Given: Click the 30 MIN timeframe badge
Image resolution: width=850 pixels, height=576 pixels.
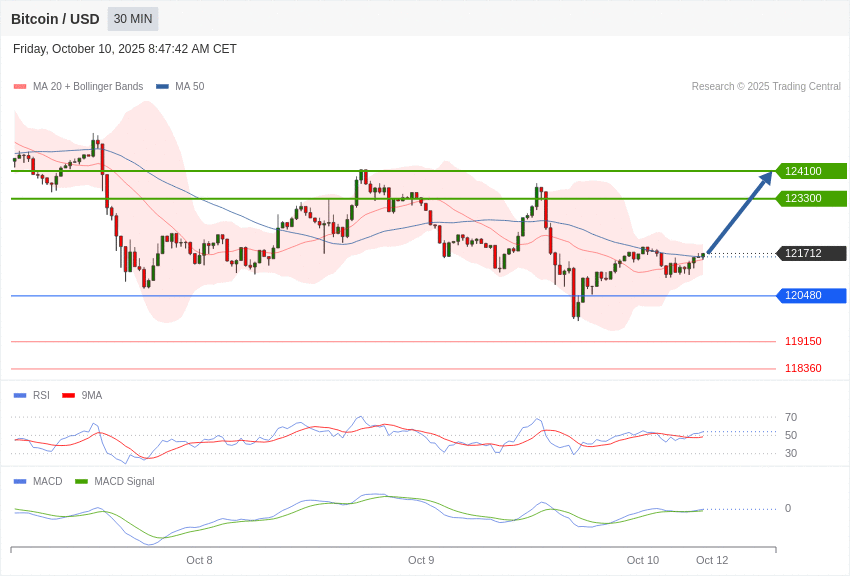Looking at the screenshot, I should coord(133,19).
